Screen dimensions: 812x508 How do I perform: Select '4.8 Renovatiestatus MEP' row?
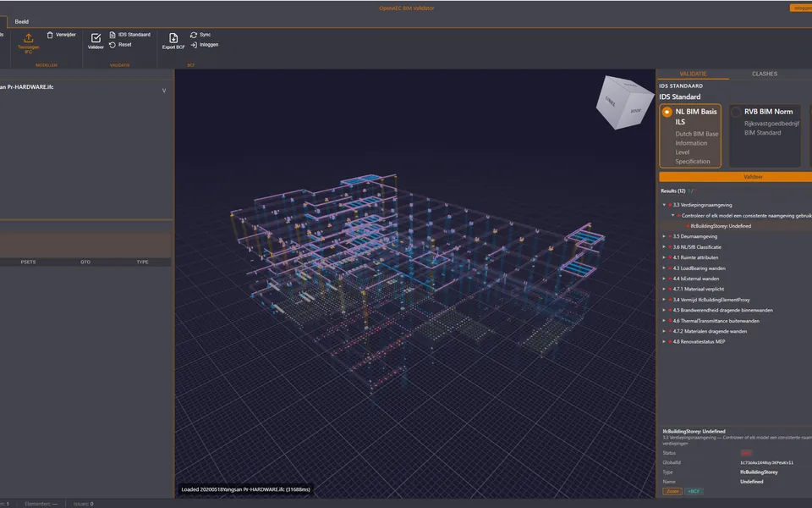tap(735, 341)
